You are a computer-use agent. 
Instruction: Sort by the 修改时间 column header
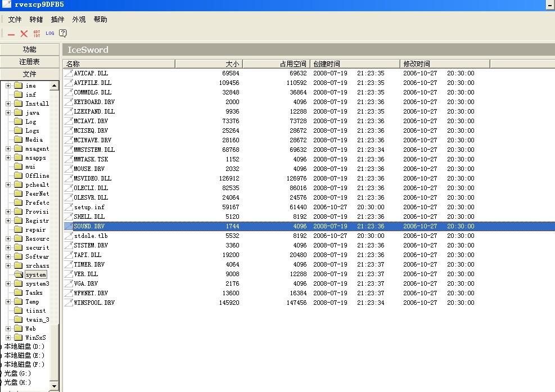point(445,64)
